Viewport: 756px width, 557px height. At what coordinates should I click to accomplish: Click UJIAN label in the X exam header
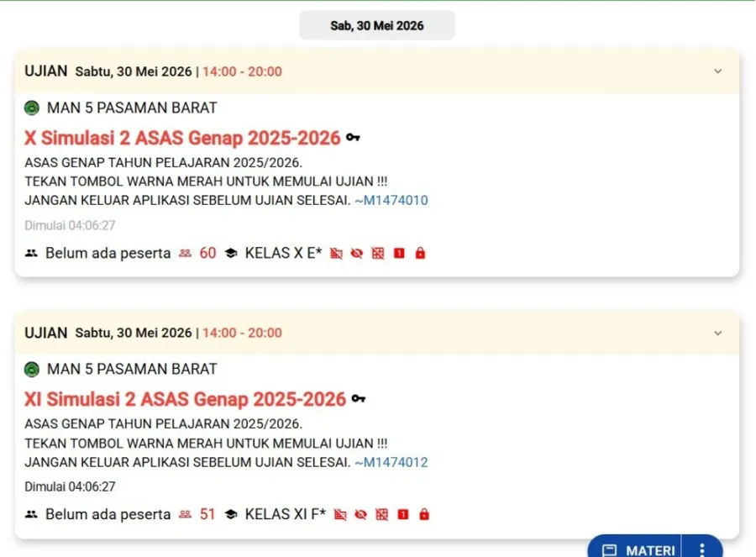point(46,71)
